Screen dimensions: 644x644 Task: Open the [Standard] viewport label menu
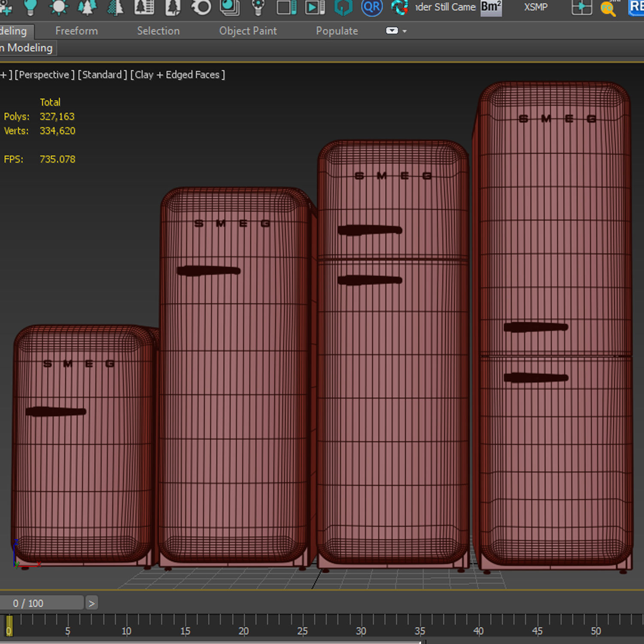pos(102,75)
